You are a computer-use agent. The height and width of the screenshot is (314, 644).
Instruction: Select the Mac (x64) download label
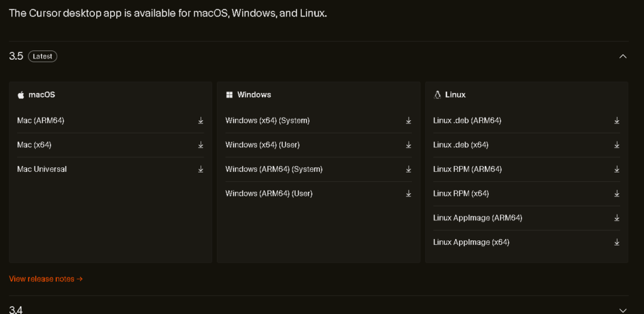point(34,145)
